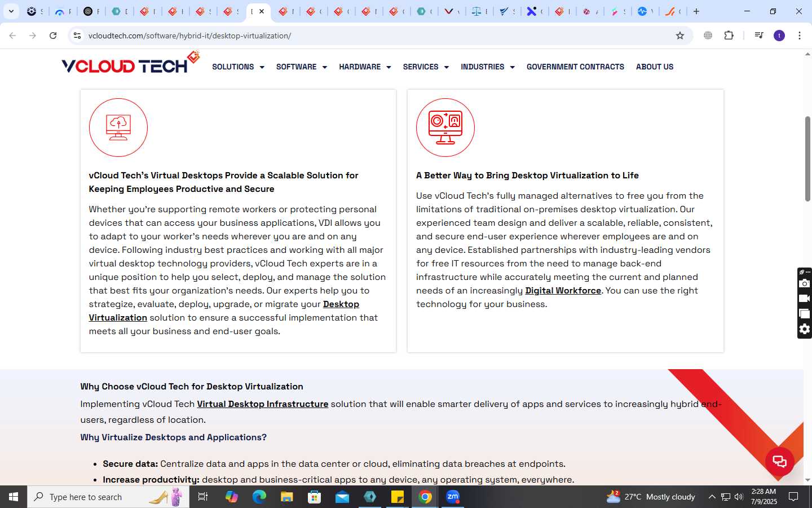Switch to the last browser tab

coord(672,11)
